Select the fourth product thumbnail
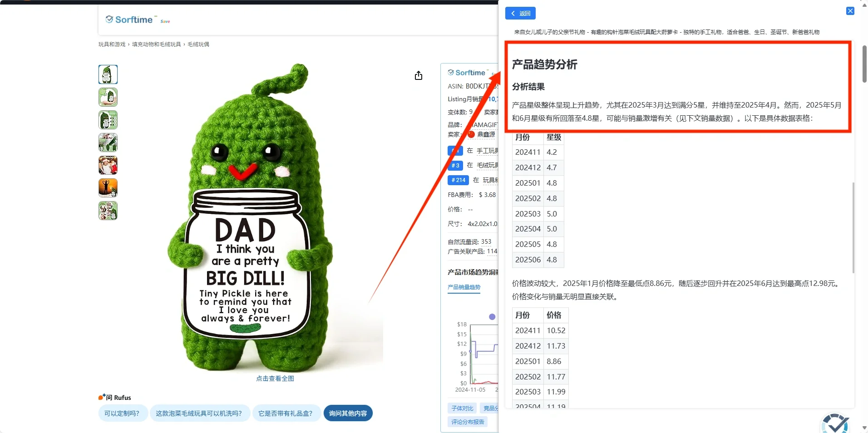The width and height of the screenshot is (868, 433). [x=108, y=143]
